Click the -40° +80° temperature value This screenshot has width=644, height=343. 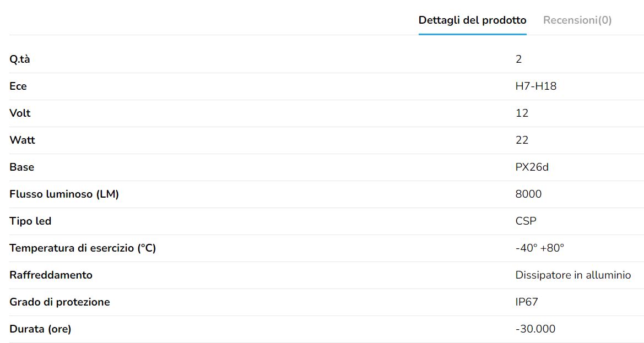point(539,248)
